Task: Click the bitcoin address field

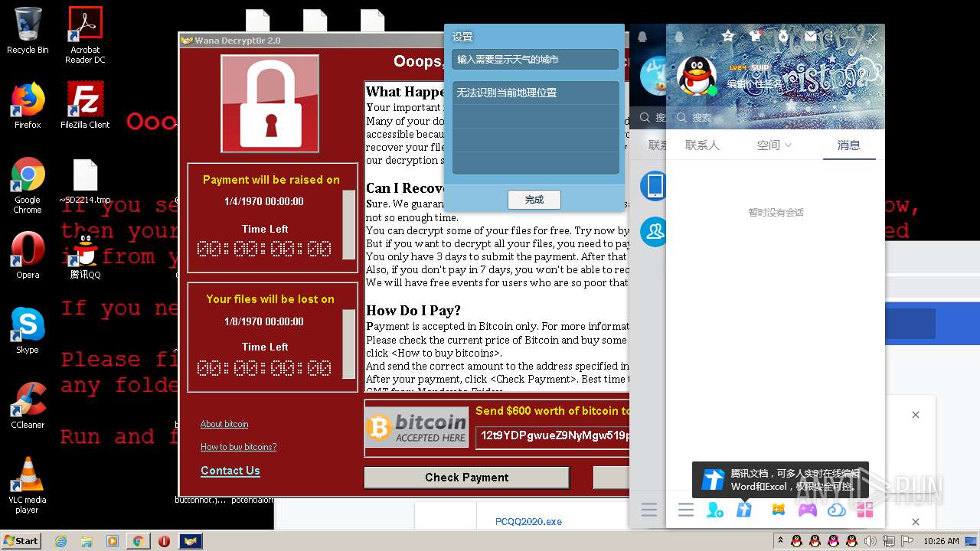Action: (553, 436)
